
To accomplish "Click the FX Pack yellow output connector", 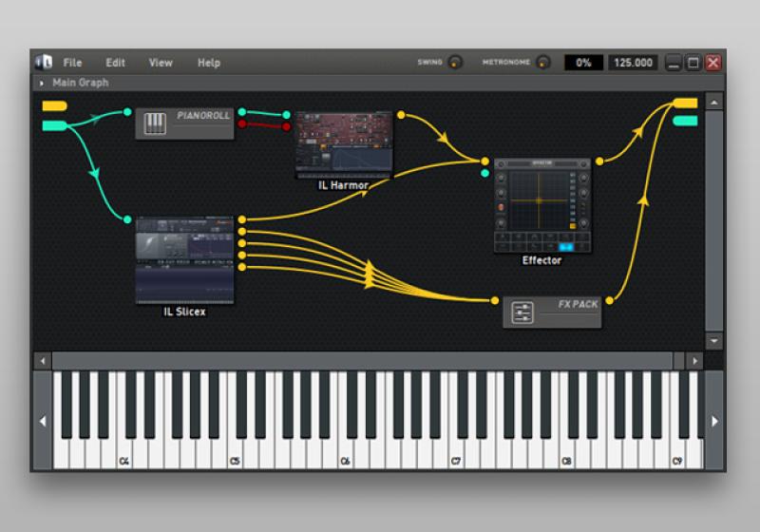I will [x=609, y=301].
